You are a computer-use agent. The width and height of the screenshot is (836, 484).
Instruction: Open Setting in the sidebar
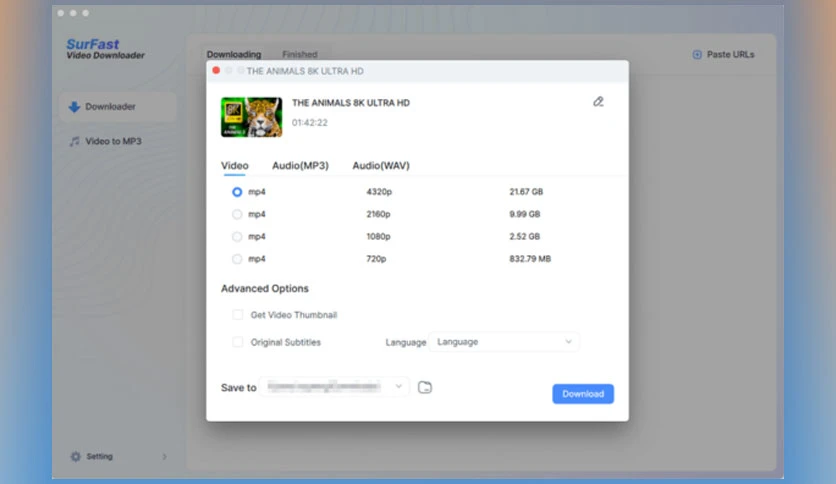117,456
